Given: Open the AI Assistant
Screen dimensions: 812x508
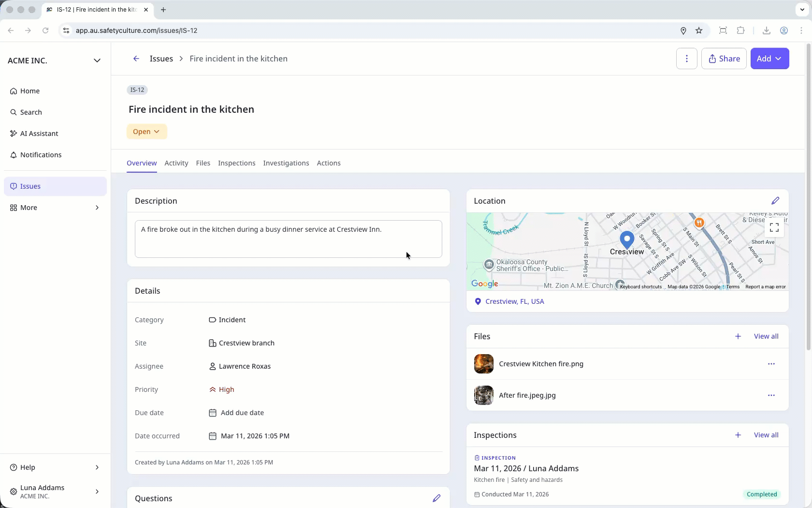Looking at the screenshot, I should (55, 134).
